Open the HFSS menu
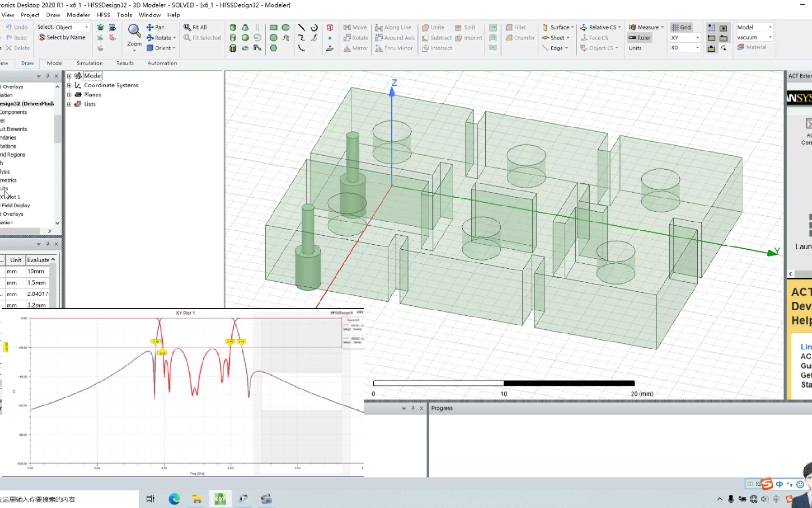This screenshot has height=508, width=812. tap(103, 15)
